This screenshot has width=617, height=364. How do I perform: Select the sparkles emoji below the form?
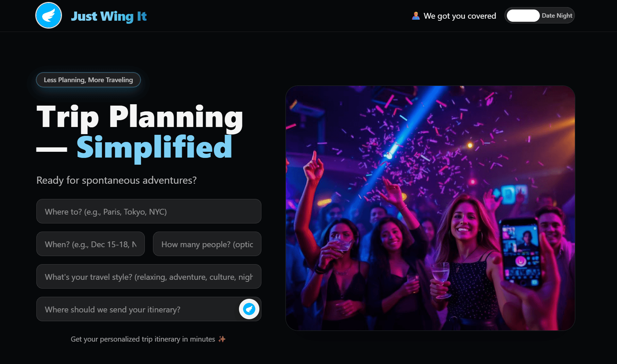pos(223,339)
